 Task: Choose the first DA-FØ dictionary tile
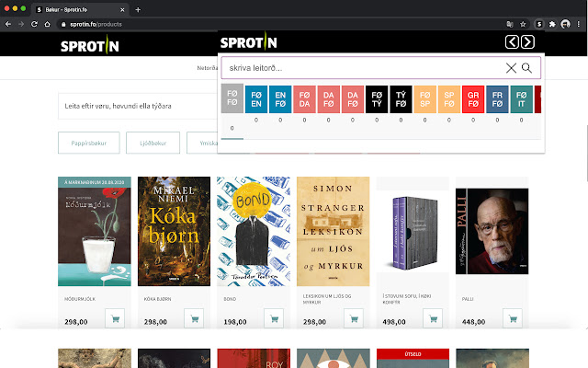click(329, 99)
